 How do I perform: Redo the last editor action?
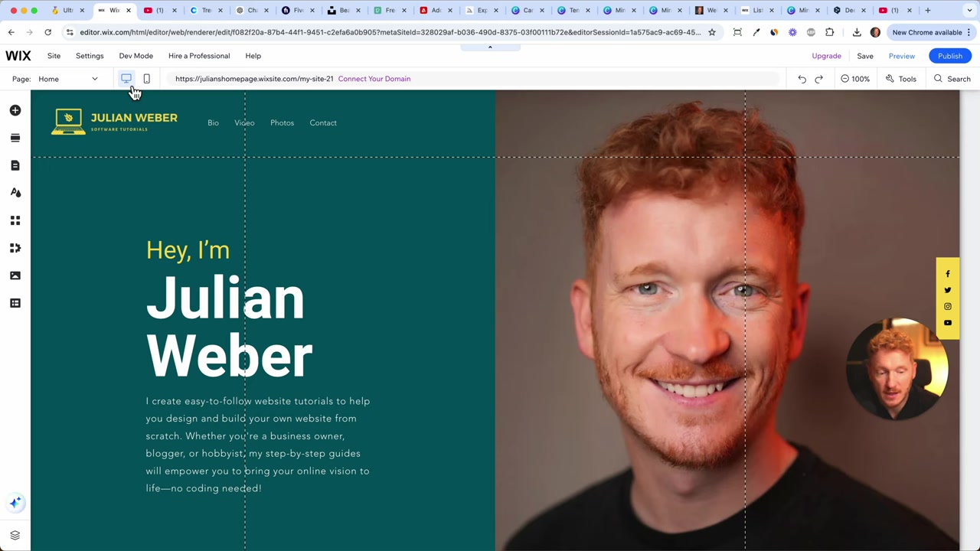click(x=818, y=79)
